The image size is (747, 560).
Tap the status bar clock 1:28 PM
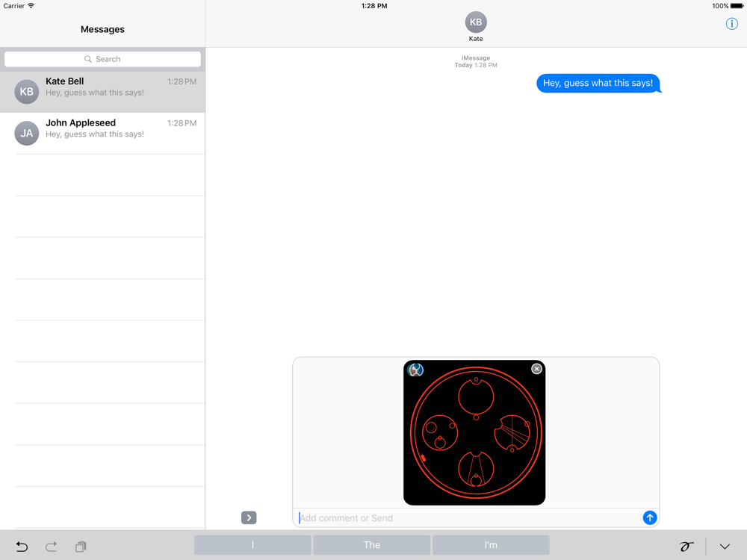coord(374,6)
